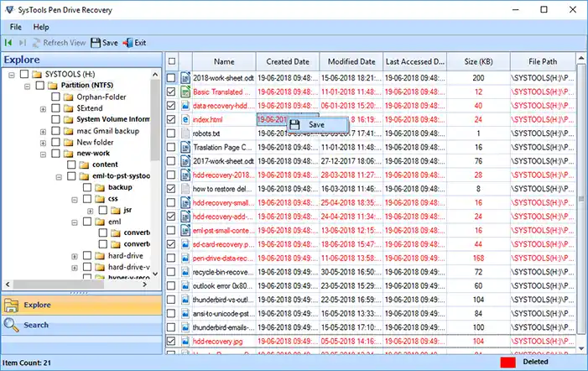Viewport: 588px width, 371px height.
Task: Uncheck the how to restore del file checkbox
Action: (x=171, y=189)
